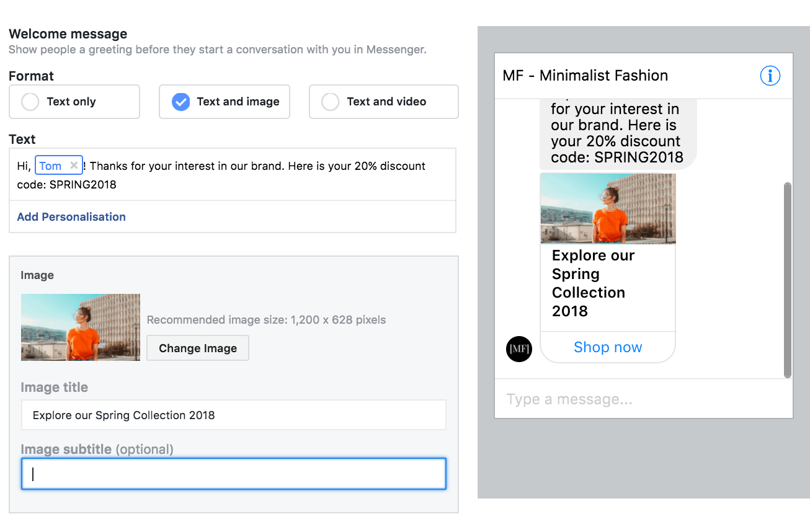Click the MF brand avatar in chat preview
The width and height of the screenshot is (810, 532).
pos(518,349)
